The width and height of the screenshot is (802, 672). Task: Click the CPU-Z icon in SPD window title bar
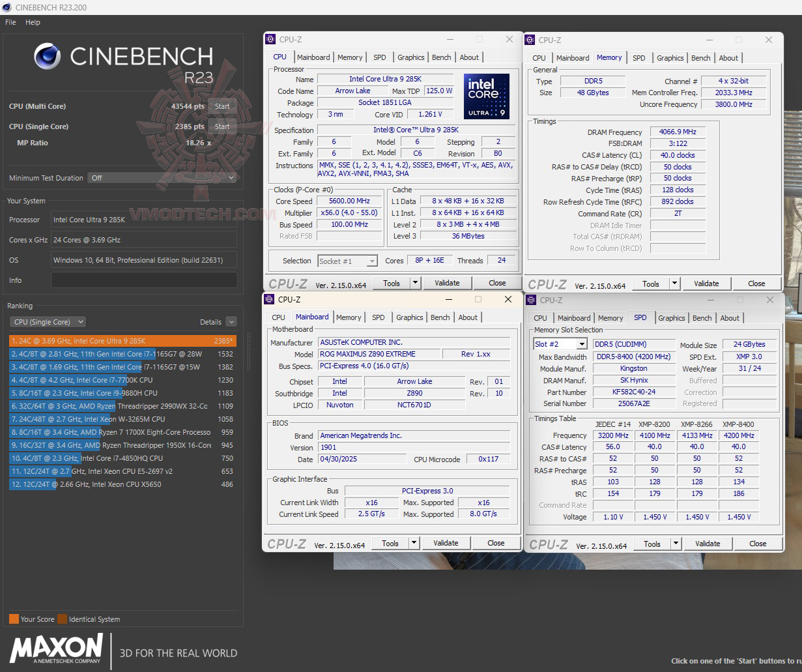pos(531,300)
